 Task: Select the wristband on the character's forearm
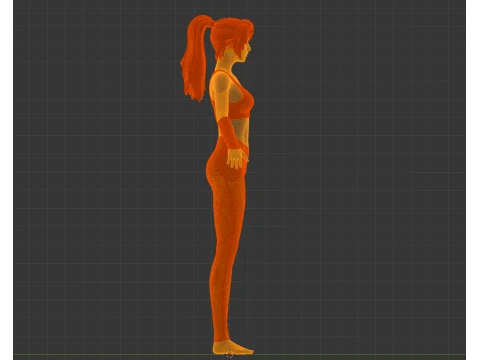click(x=229, y=133)
